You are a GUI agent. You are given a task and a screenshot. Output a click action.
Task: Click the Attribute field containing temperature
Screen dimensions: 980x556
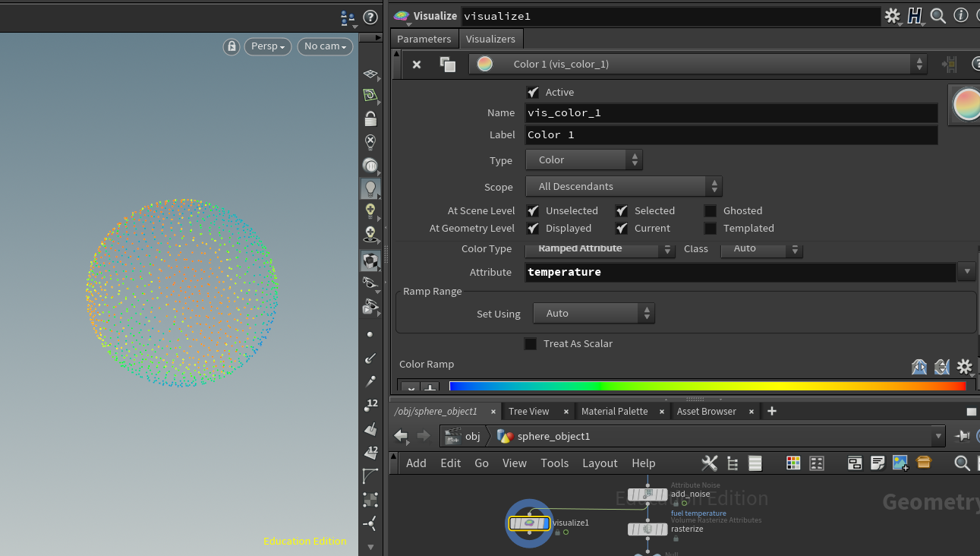[739, 272]
